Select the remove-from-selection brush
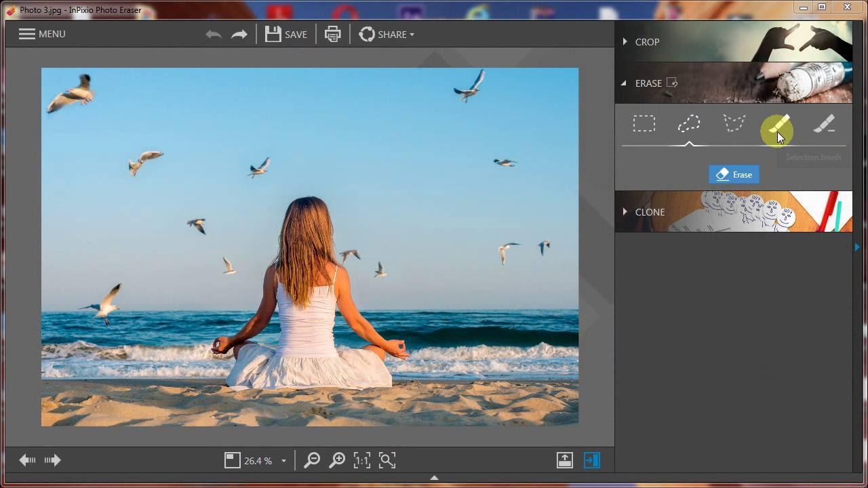The image size is (868, 488). [823, 123]
